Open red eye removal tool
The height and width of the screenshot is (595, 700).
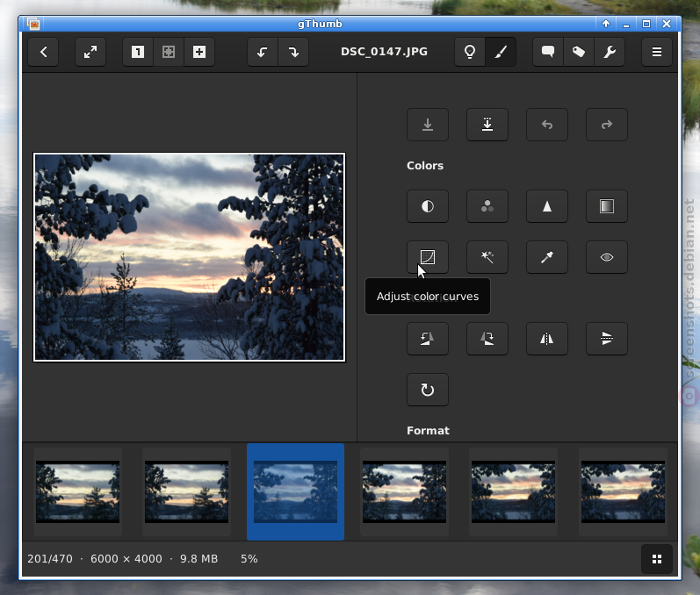(607, 257)
